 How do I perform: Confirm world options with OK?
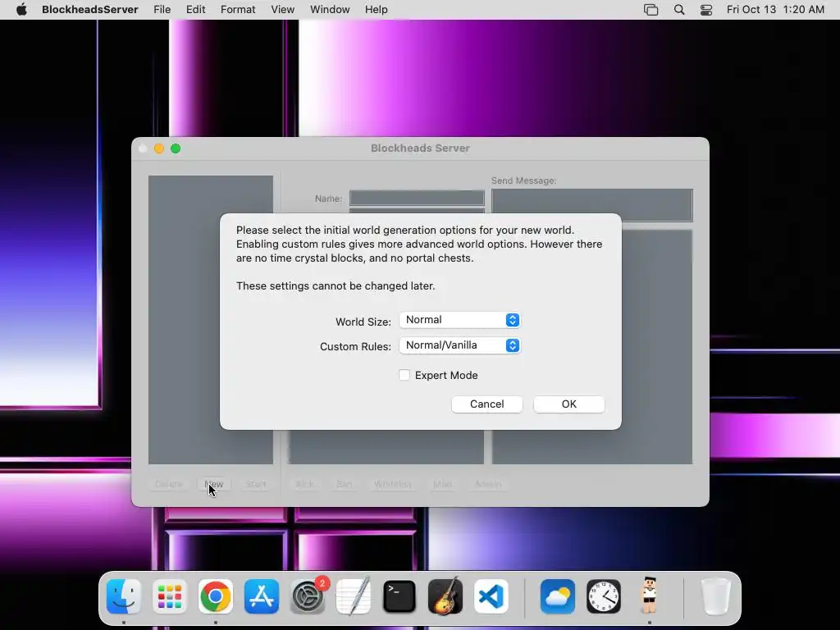point(569,404)
